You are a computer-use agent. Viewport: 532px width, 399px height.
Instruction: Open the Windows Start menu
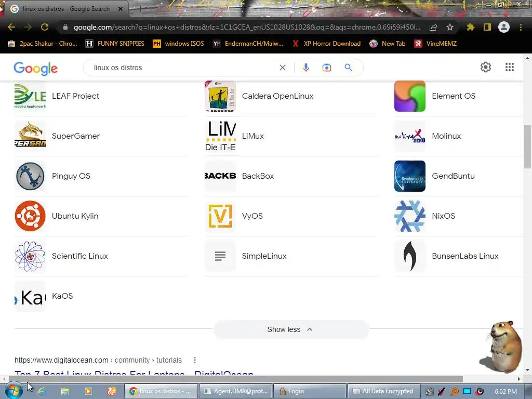14,391
